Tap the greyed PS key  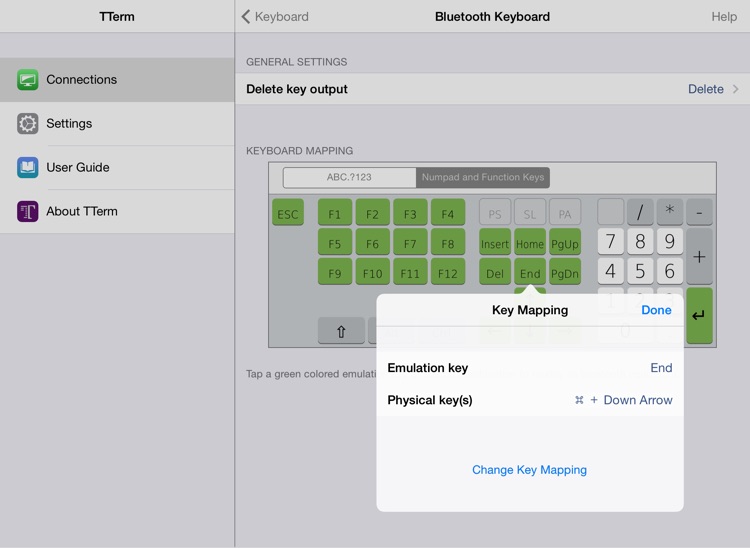(x=495, y=212)
